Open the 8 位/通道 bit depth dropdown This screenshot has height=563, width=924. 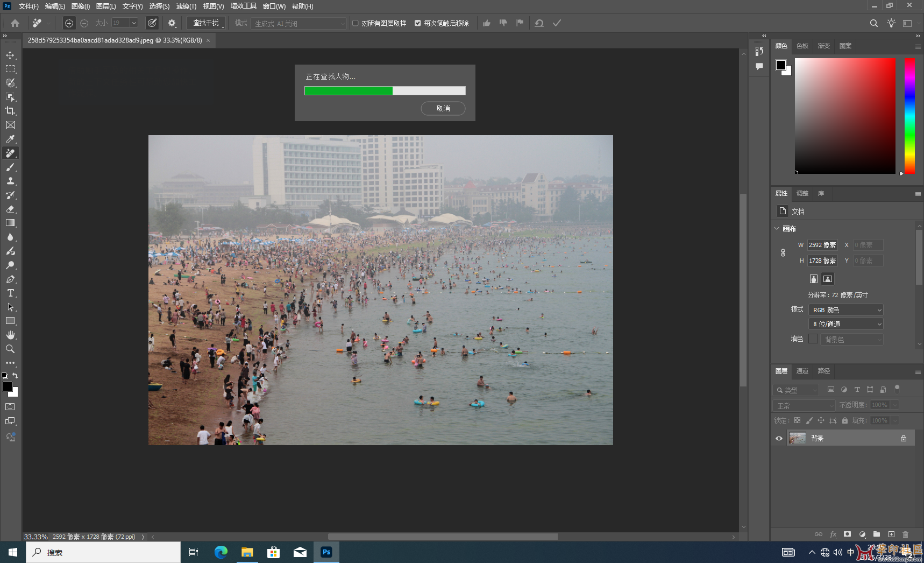(x=846, y=324)
